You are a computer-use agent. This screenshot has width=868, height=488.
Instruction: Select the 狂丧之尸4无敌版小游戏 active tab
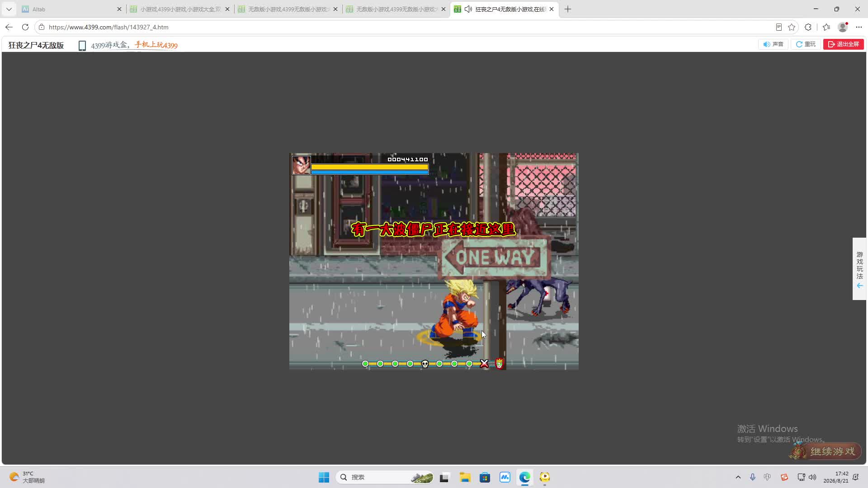coord(505,9)
